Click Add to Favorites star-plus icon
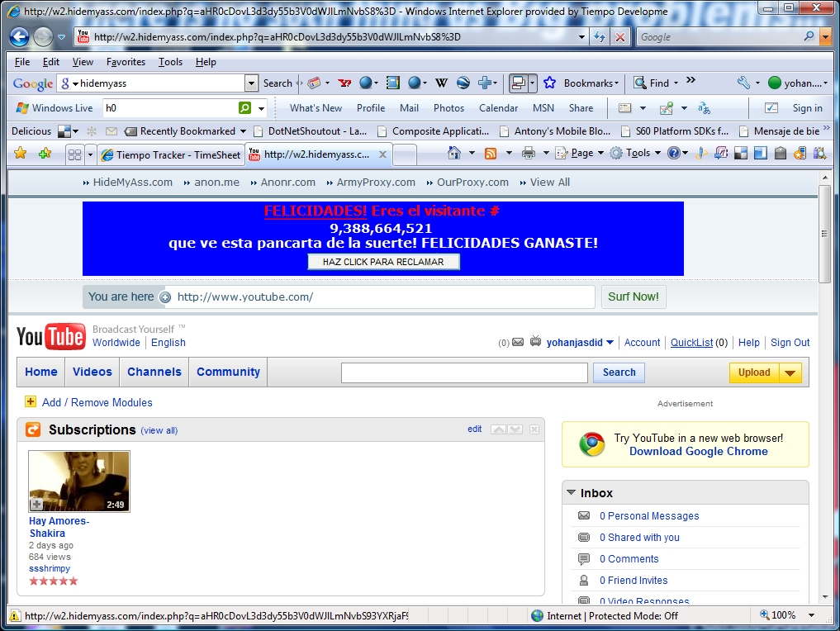The image size is (840, 631). (x=45, y=154)
